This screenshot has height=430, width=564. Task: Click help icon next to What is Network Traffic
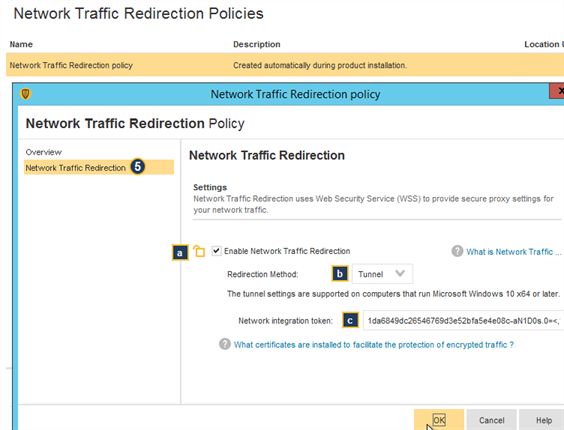[457, 251]
